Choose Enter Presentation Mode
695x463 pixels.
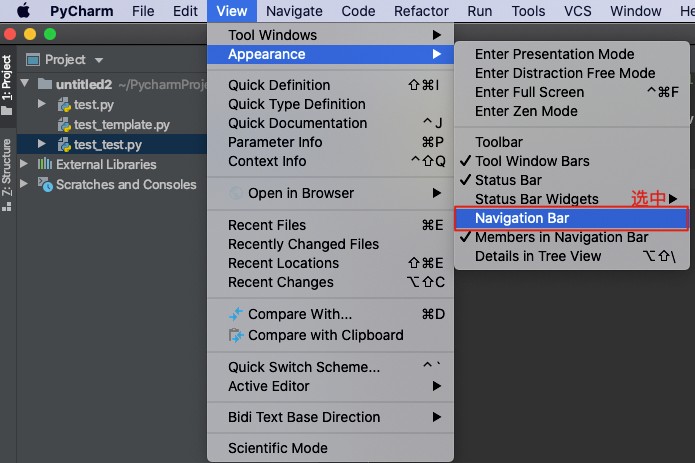[x=572, y=54]
